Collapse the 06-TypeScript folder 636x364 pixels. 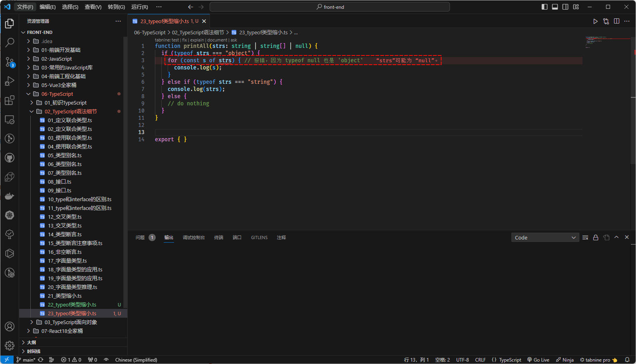coord(57,94)
